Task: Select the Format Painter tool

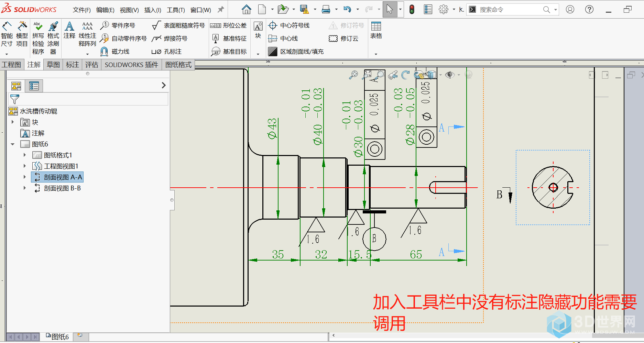Action: [53, 38]
